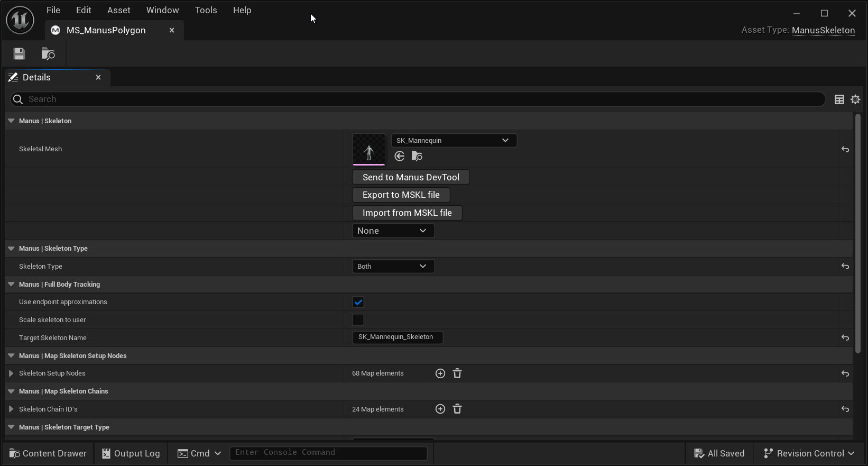Click the Enter Console Command field
The width and height of the screenshot is (868, 466).
click(328, 453)
